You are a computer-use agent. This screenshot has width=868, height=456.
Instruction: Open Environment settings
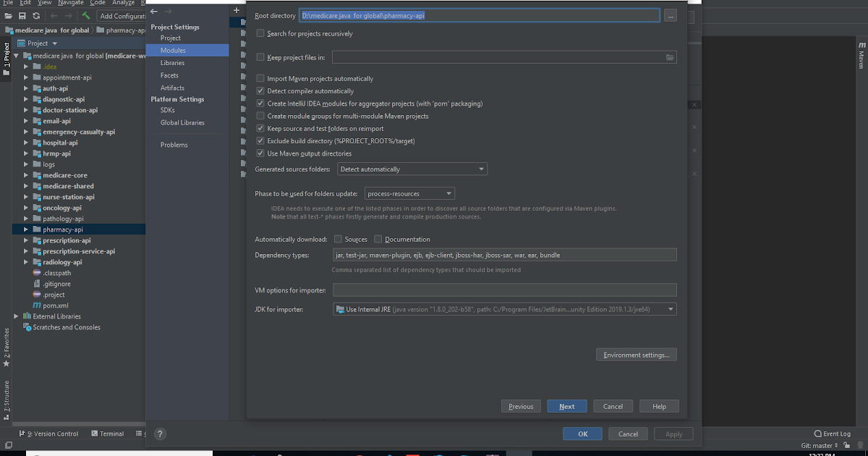coord(636,355)
